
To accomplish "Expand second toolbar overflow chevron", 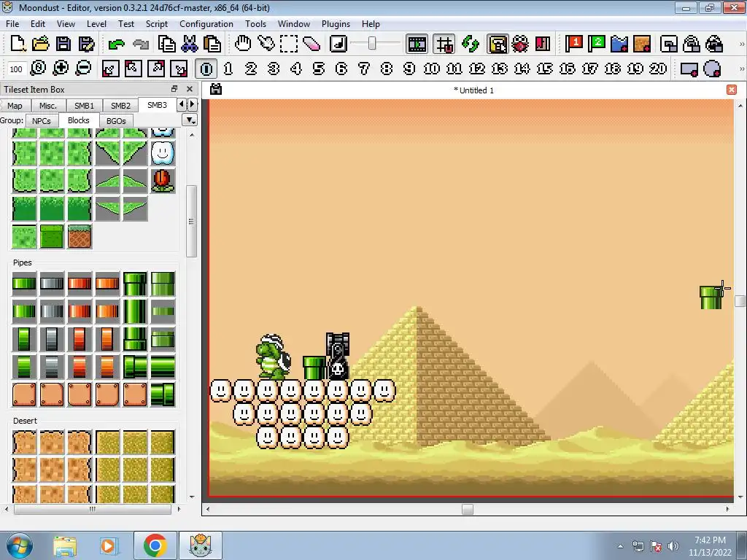I will point(741,69).
